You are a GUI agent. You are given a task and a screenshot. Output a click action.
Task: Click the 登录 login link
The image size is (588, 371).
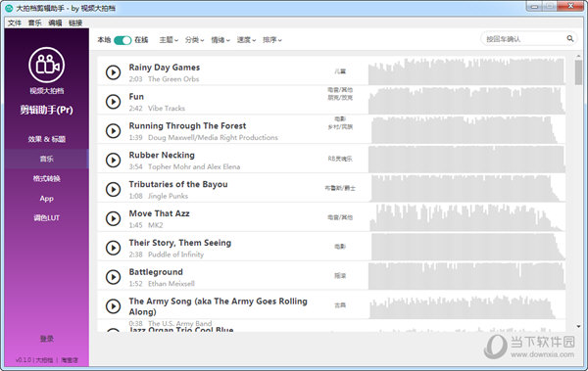(x=47, y=339)
